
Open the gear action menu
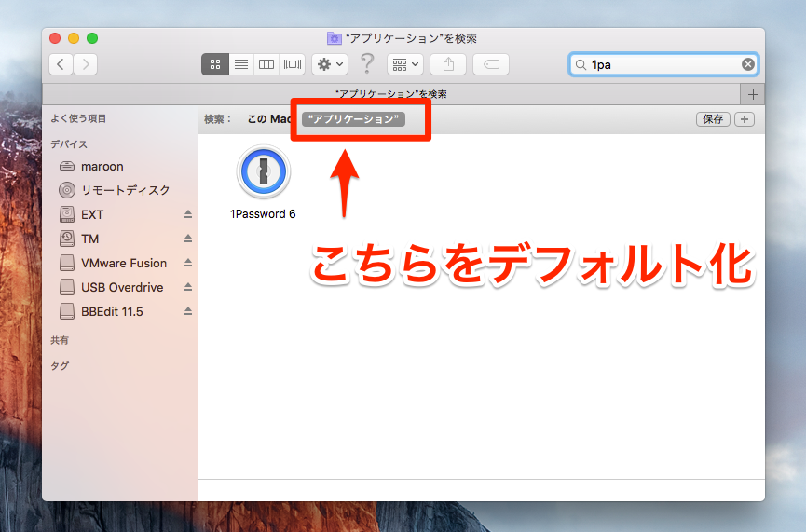click(330, 64)
